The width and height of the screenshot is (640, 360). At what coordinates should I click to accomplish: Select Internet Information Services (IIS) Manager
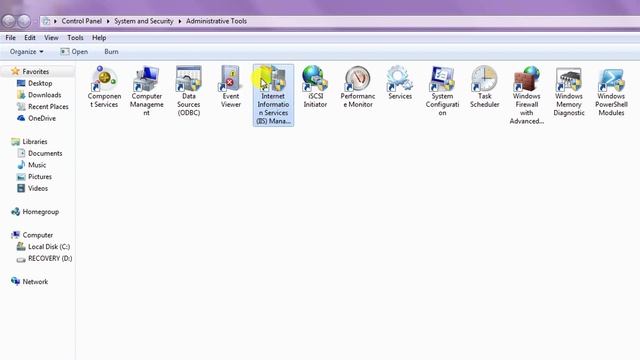click(x=273, y=95)
